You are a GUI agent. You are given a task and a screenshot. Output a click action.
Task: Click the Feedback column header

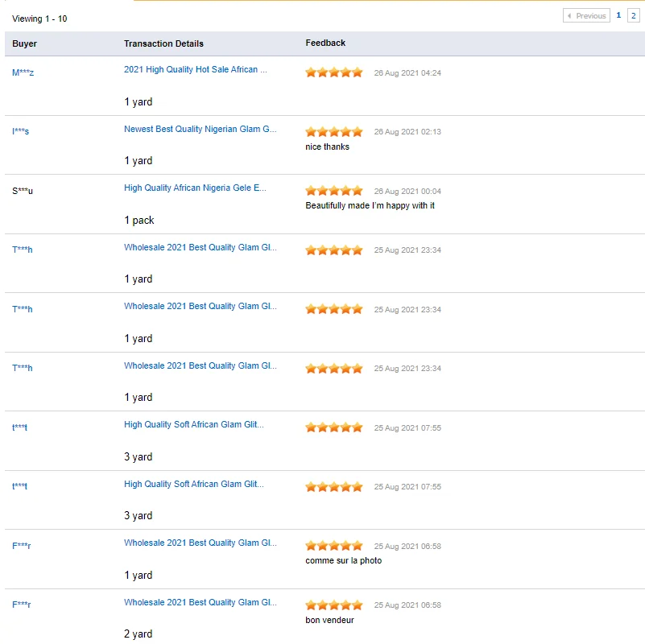click(x=325, y=43)
